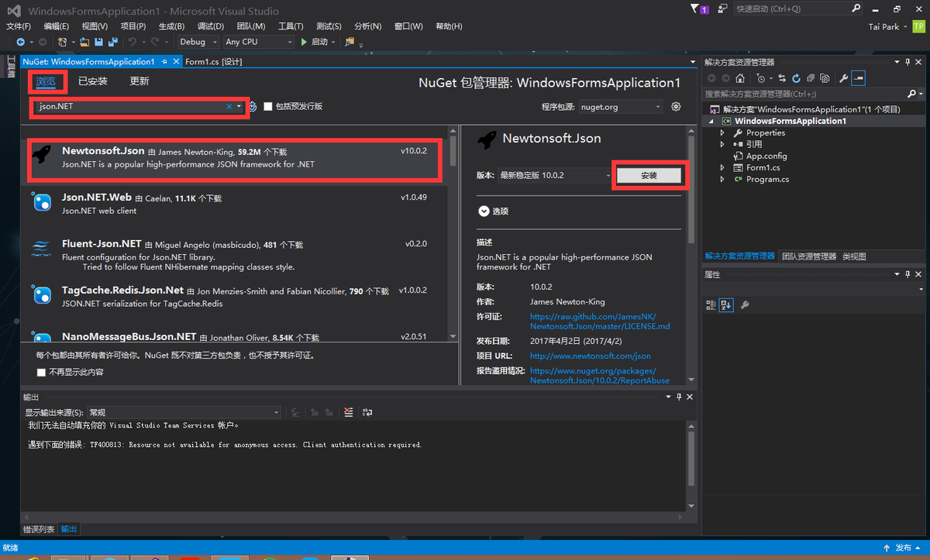Viewport: 930px width, 560px height.
Task: Toggle the Include prerelease (包括预发行版) checkbox
Action: 268,106
